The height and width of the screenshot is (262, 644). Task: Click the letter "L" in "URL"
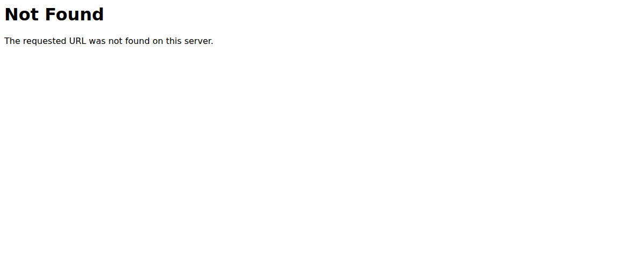pyautogui.click(x=84, y=41)
